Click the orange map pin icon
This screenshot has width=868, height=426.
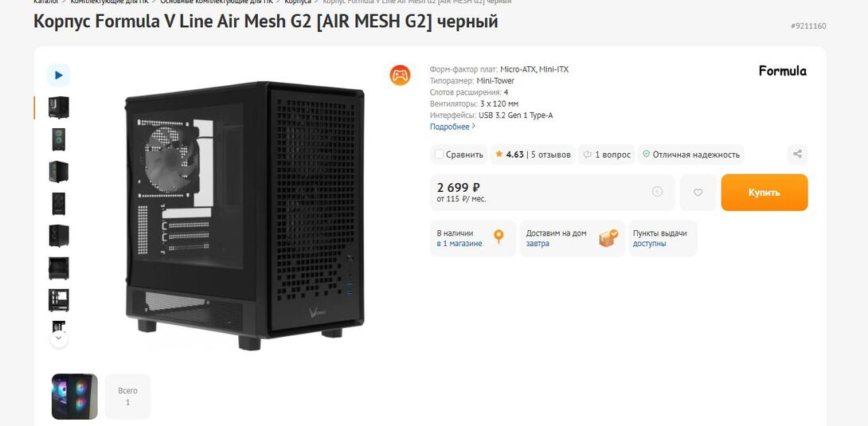[499, 237]
